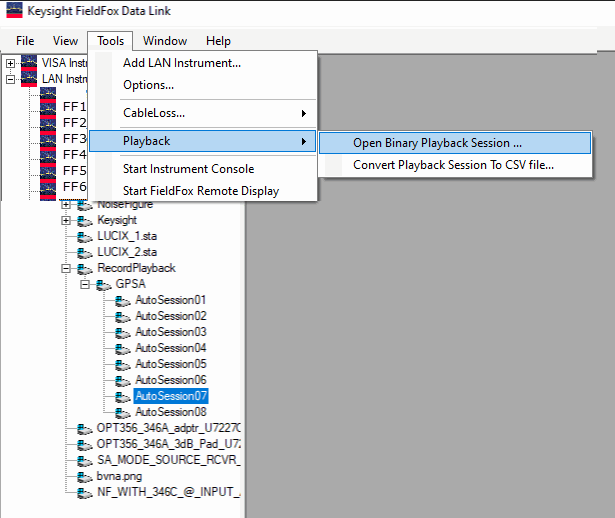Click the LUCIX_1.sta file icon
This screenshot has height=518, width=615.
84,237
